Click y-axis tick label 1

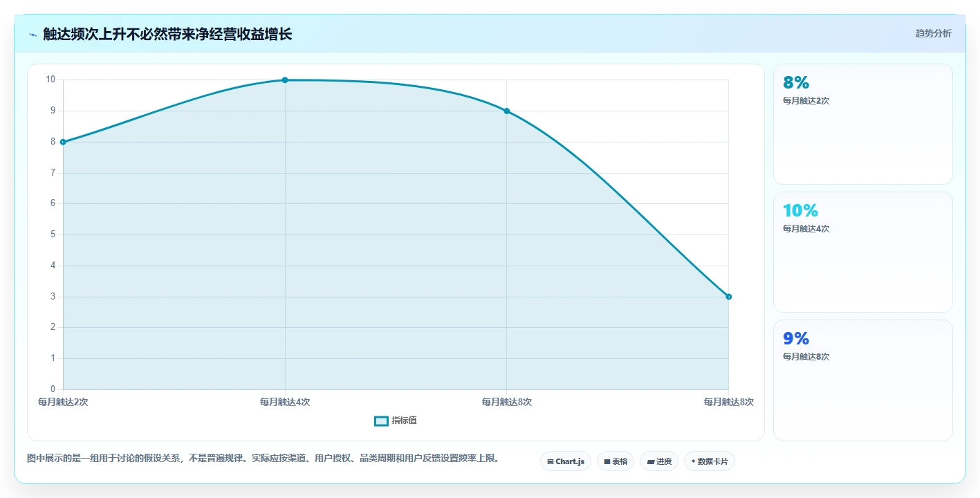coord(53,358)
